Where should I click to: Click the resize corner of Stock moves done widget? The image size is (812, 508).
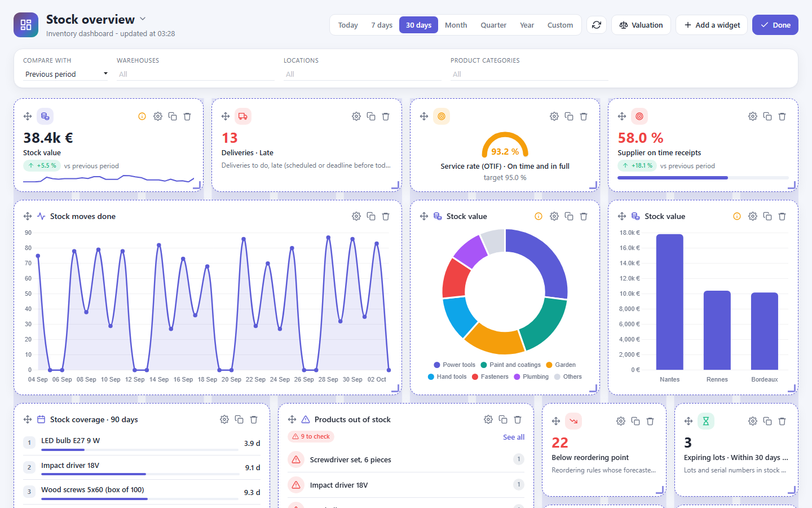pyautogui.click(x=395, y=388)
